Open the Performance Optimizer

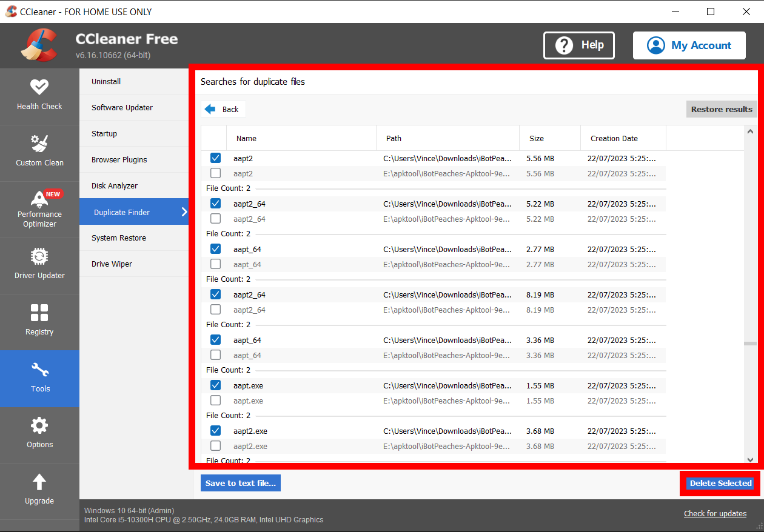(x=39, y=210)
